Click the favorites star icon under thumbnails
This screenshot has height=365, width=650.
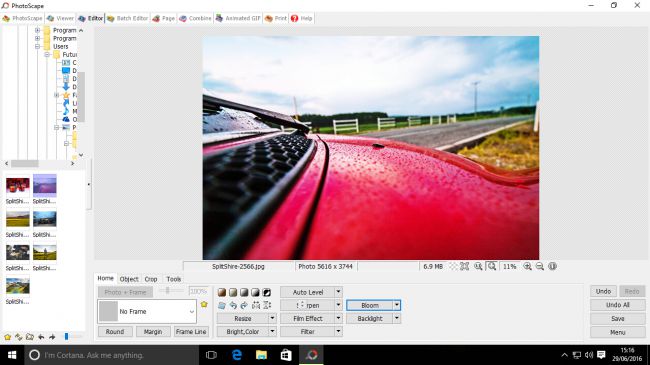[x=7, y=337]
